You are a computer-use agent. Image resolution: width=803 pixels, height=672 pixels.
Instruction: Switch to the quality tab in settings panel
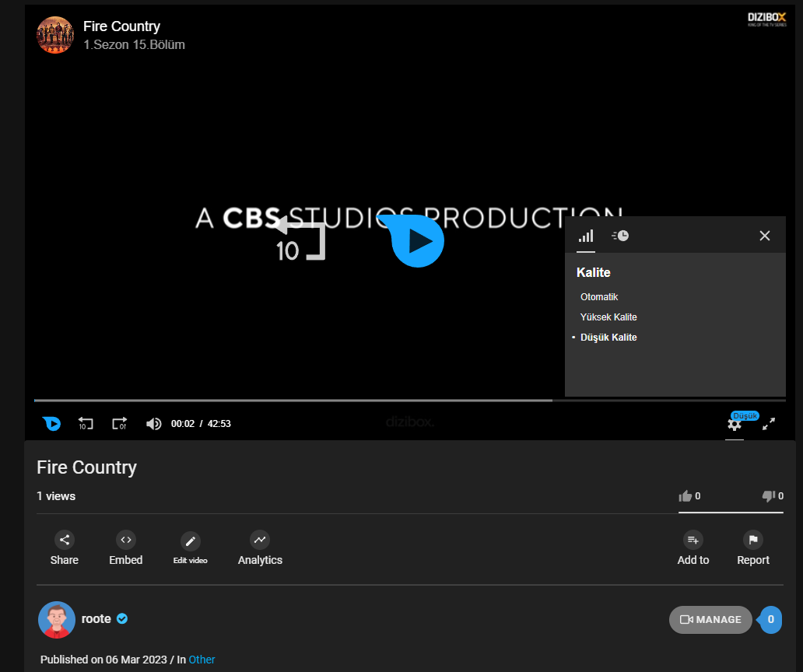point(586,236)
